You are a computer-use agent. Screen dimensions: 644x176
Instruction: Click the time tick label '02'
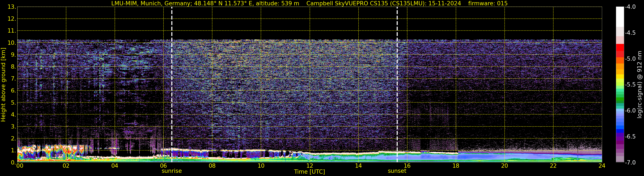[x=66, y=166]
